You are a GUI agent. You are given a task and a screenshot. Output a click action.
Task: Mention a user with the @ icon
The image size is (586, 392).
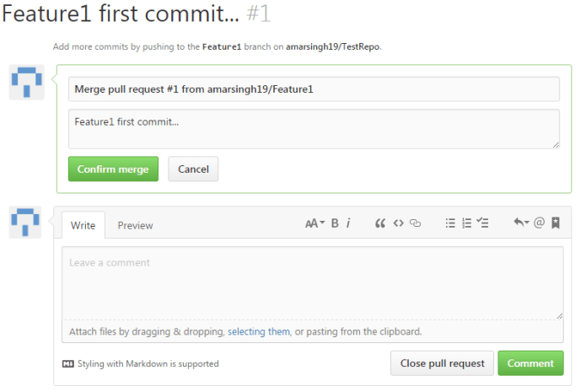pos(540,223)
